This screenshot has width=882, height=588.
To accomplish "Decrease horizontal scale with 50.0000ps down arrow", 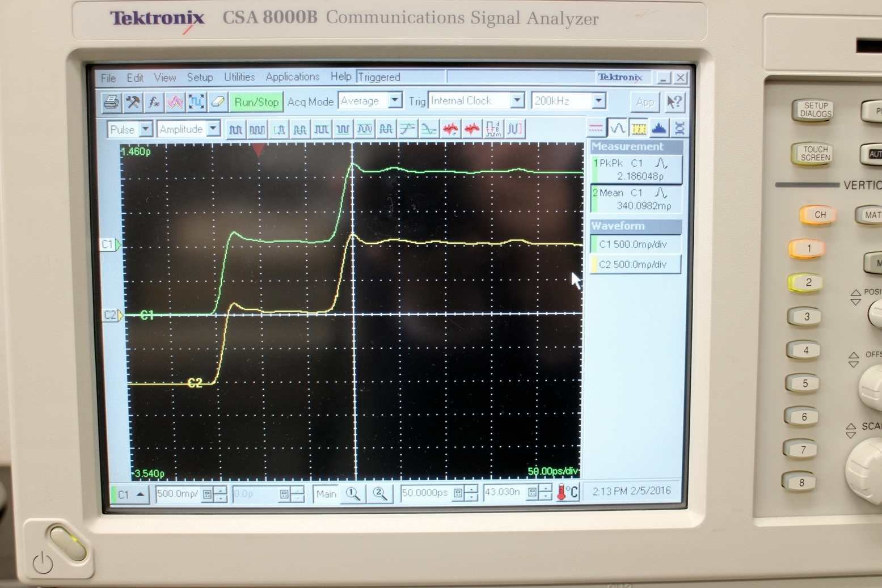I will (x=472, y=497).
